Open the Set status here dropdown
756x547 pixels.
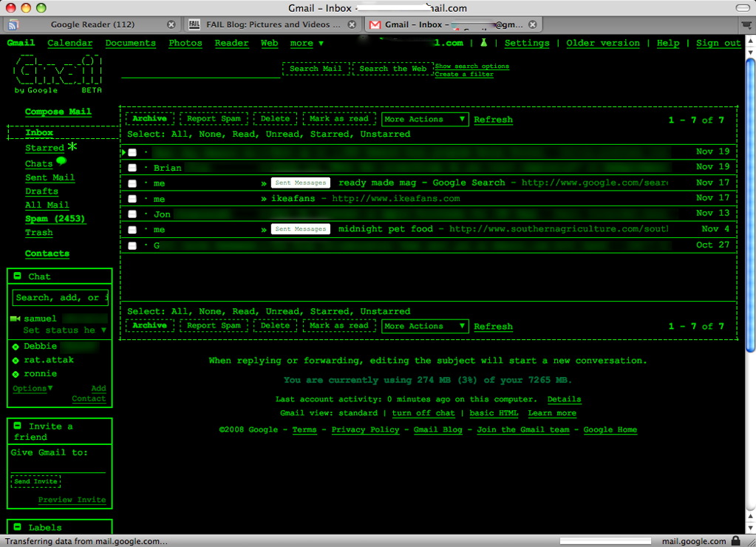(x=64, y=330)
